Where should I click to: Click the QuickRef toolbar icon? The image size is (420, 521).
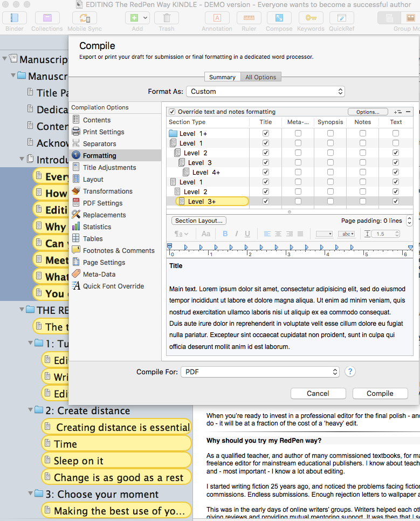coord(342,18)
